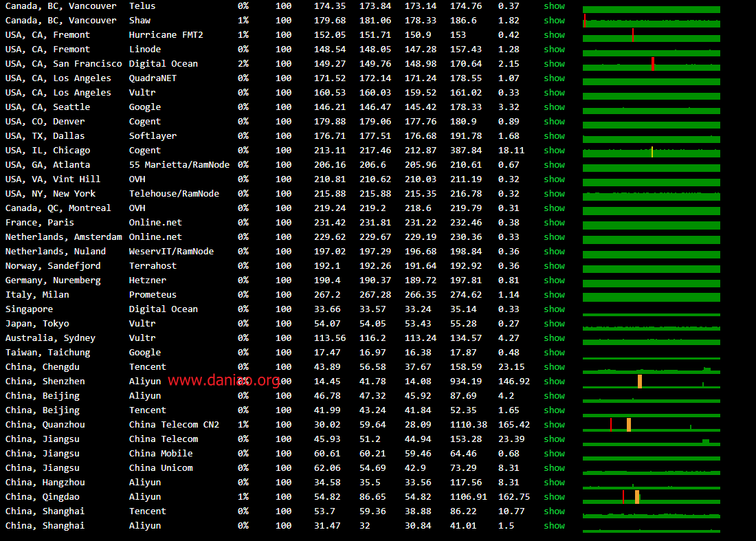The image size is (756, 541).
Task: Click 'show' for Dallas Softlayer row
Action: click(554, 136)
